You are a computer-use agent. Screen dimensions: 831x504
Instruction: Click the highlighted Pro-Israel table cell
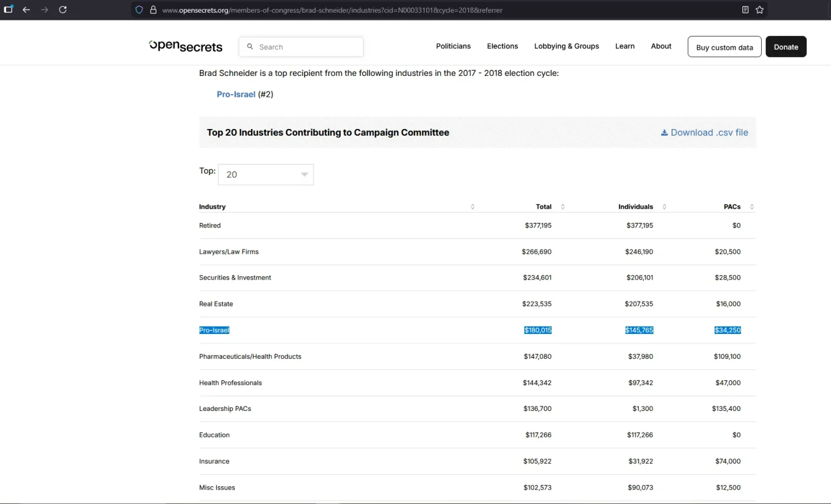tap(214, 330)
